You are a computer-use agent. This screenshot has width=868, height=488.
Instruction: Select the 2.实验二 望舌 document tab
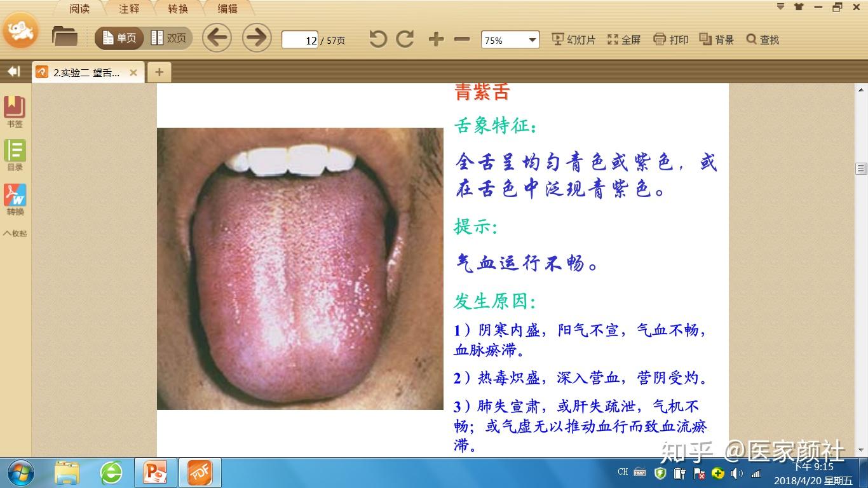pyautogui.click(x=83, y=72)
